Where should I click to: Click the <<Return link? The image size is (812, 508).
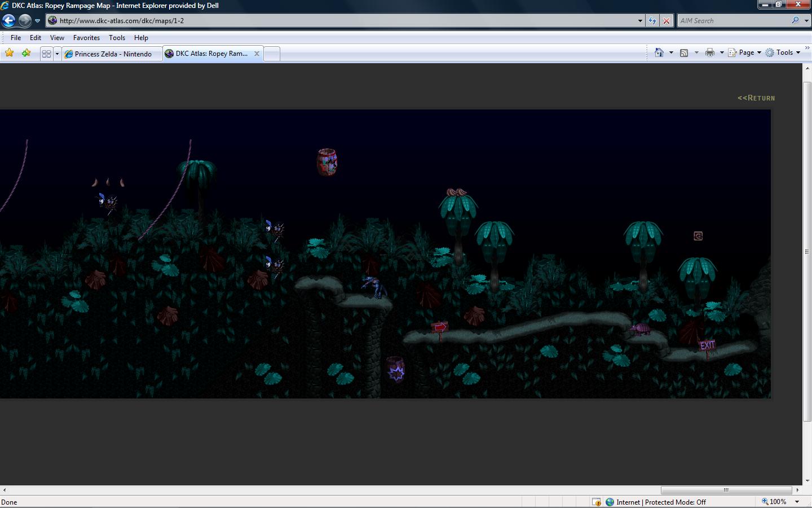tap(756, 98)
